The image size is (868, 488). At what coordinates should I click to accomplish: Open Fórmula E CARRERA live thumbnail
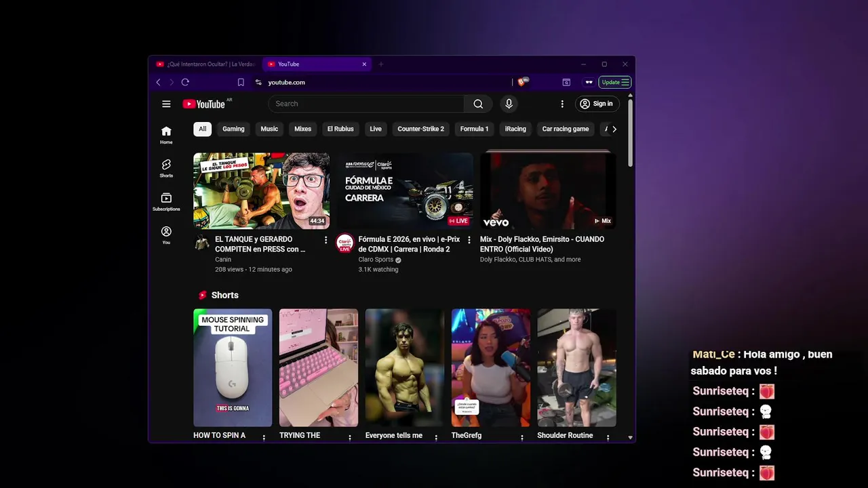tap(405, 190)
